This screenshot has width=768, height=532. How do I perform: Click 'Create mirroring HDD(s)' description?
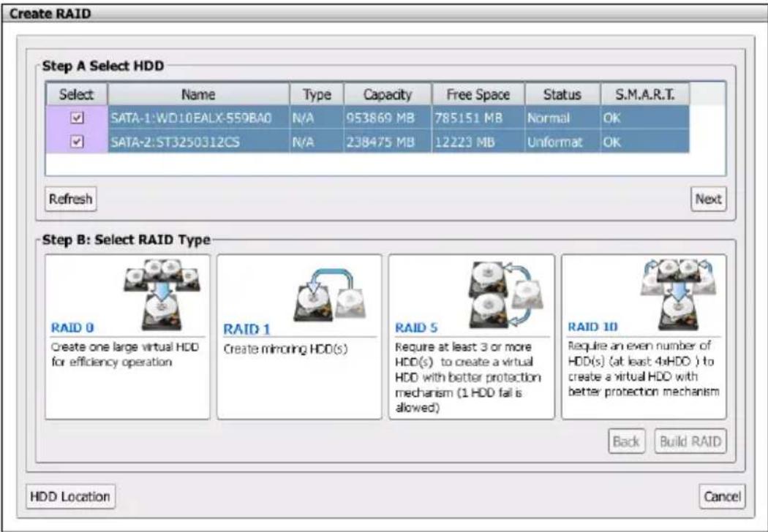[285, 349]
